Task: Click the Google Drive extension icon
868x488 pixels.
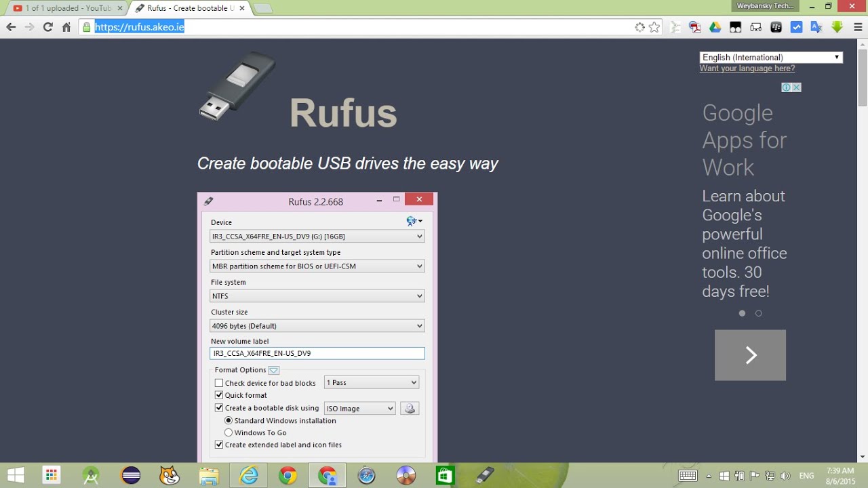Action: [715, 27]
